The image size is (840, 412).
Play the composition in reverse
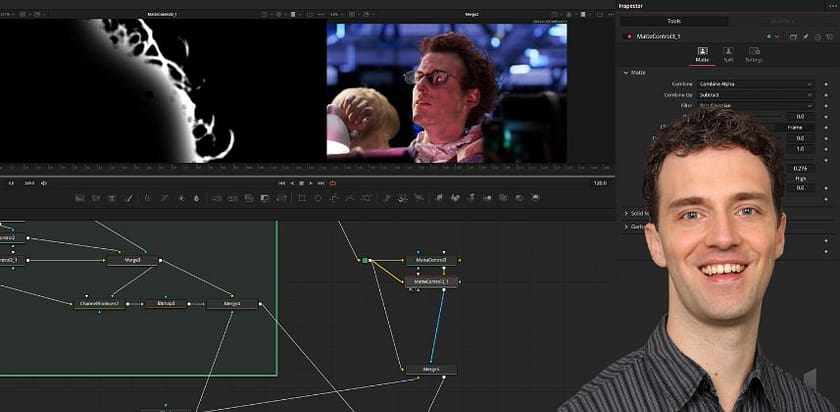click(x=292, y=183)
